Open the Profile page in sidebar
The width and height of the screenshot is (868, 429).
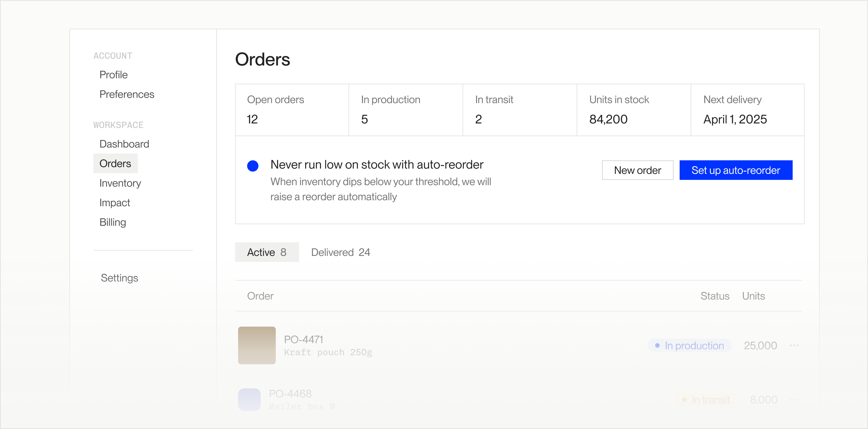point(113,75)
